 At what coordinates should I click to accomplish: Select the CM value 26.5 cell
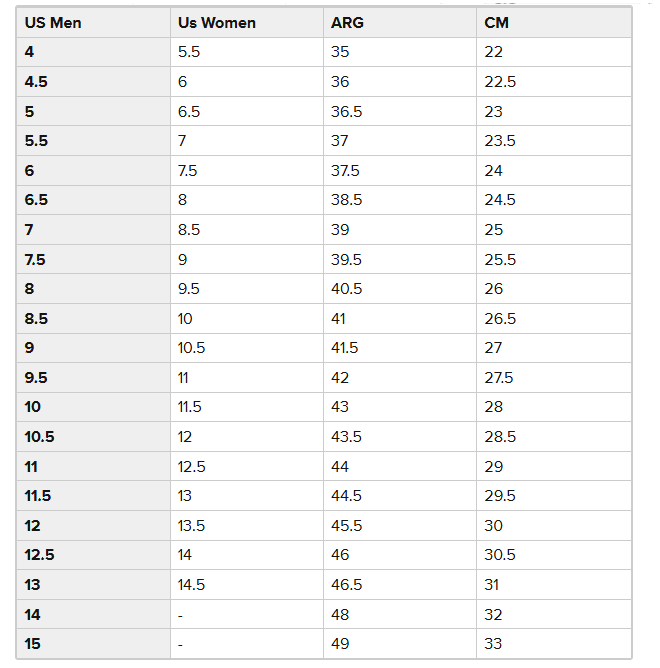(499, 319)
